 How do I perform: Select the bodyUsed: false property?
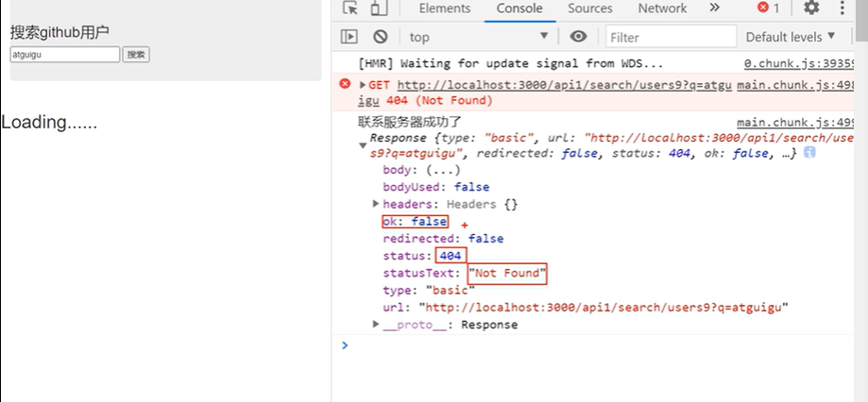(435, 187)
